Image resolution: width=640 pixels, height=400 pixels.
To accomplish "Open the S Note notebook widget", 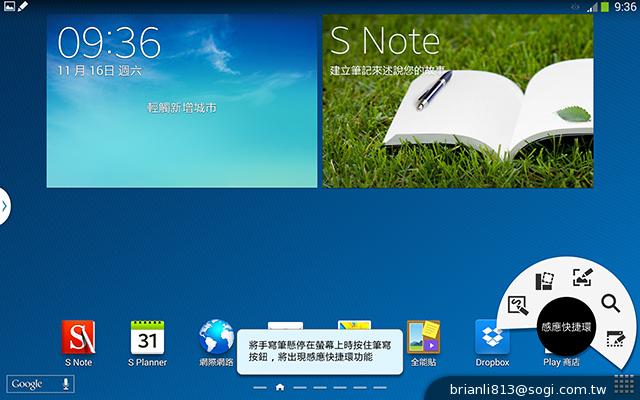I will (x=458, y=101).
